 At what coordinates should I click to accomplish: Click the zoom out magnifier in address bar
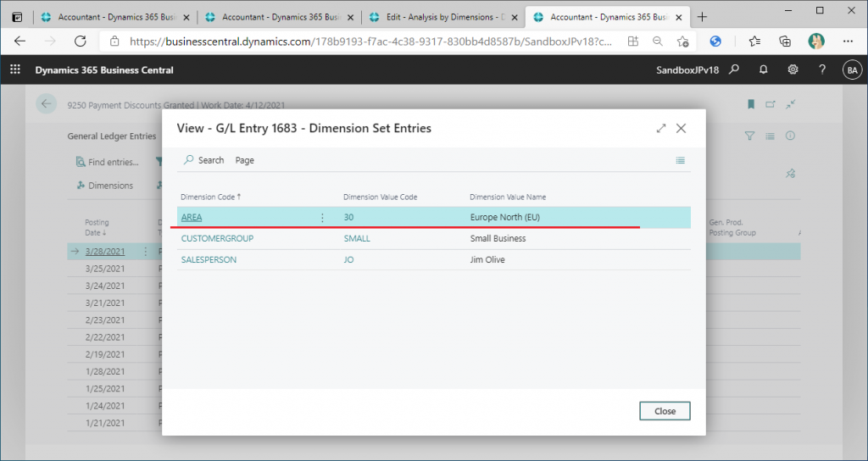[x=658, y=41]
